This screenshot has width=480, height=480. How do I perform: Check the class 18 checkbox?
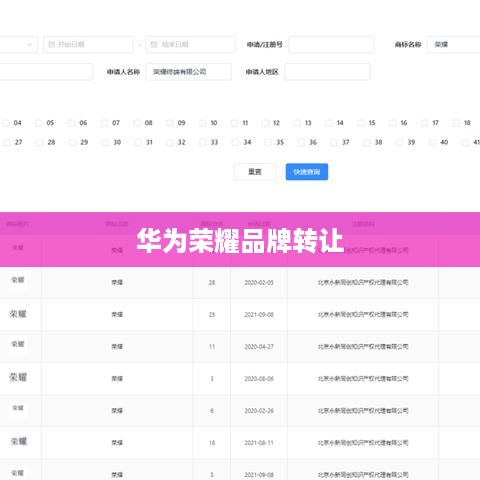click(456, 123)
